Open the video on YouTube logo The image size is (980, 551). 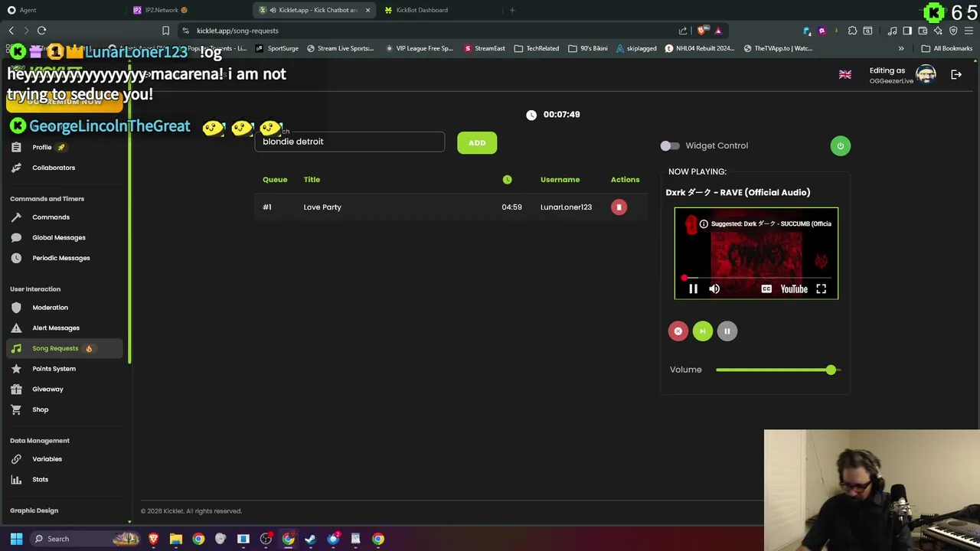coord(794,289)
